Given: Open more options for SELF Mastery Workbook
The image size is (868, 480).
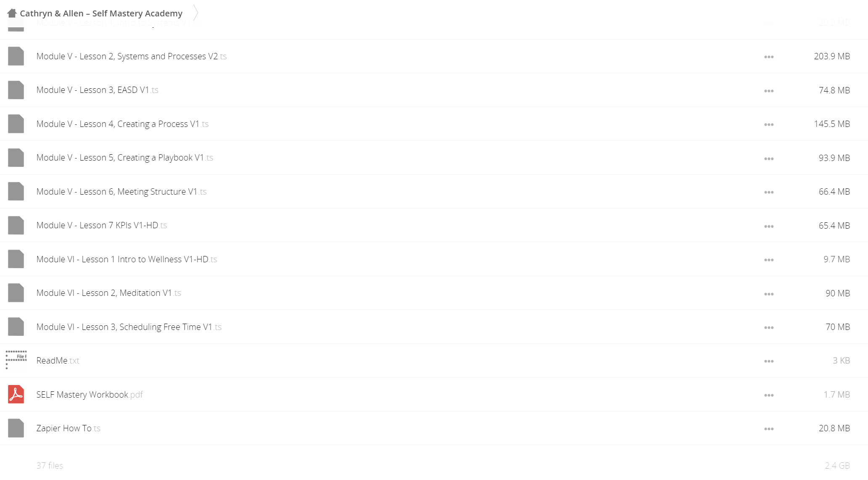Looking at the screenshot, I should 769,395.
